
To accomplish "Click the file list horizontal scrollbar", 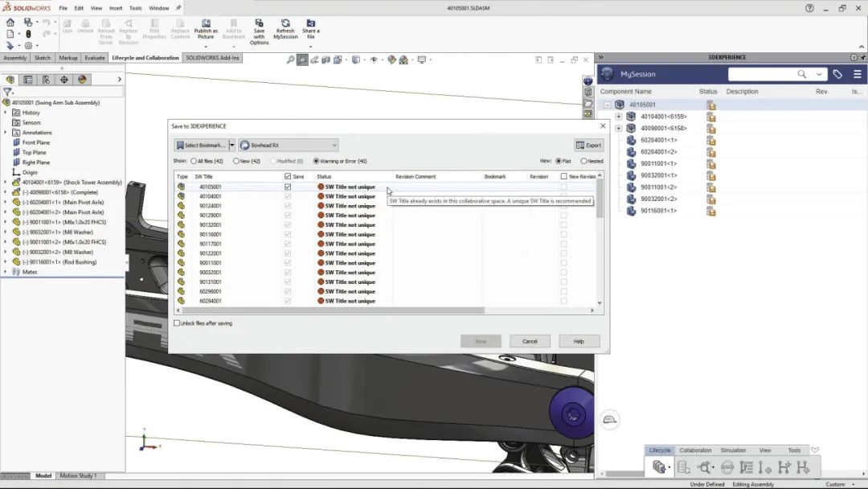I will pyautogui.click(x=333, y=310).
